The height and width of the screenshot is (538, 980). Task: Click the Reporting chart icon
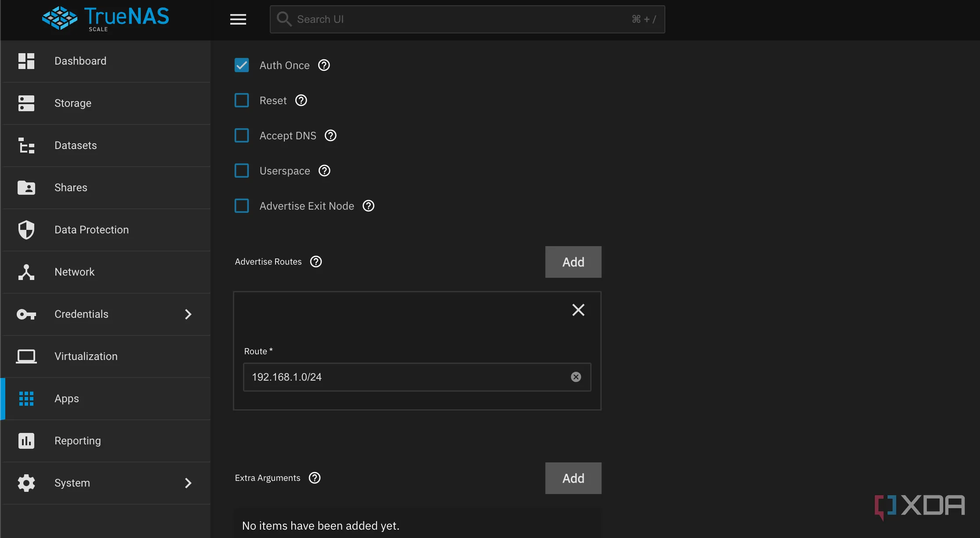(26, 441)
